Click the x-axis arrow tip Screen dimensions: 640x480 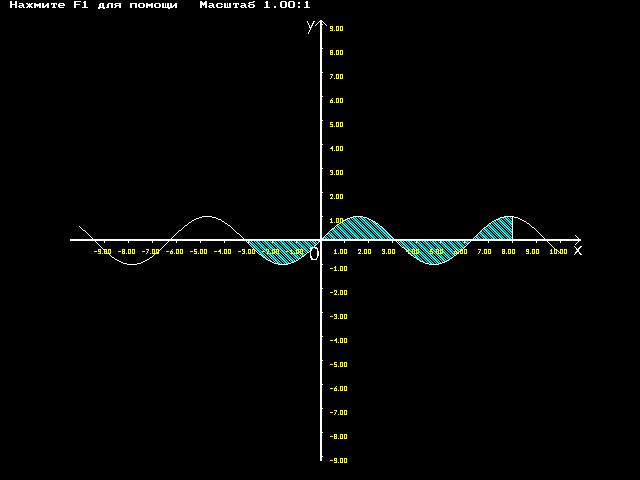click(x=577, y=240)
